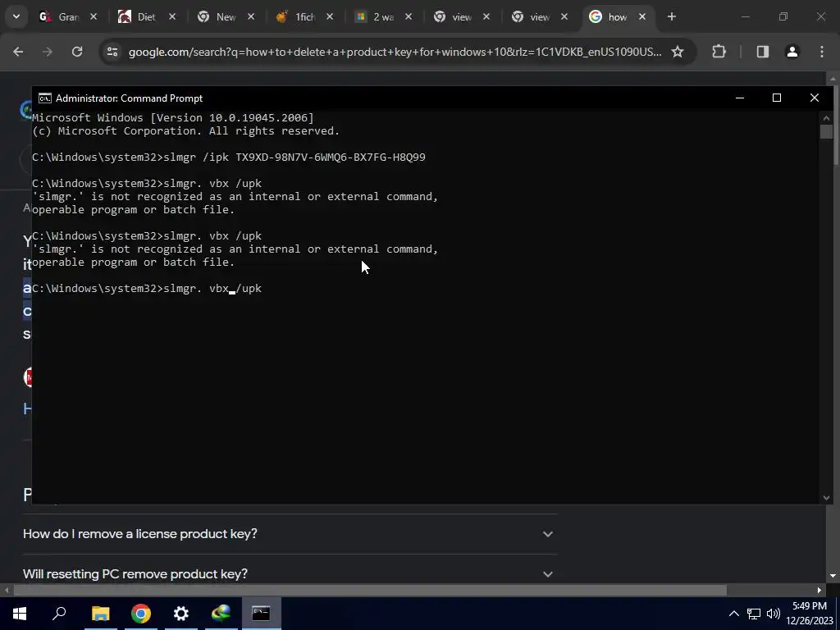Open Settings gear from the taskbar
The width and height of the screenshot is (840, 630).
181,614
